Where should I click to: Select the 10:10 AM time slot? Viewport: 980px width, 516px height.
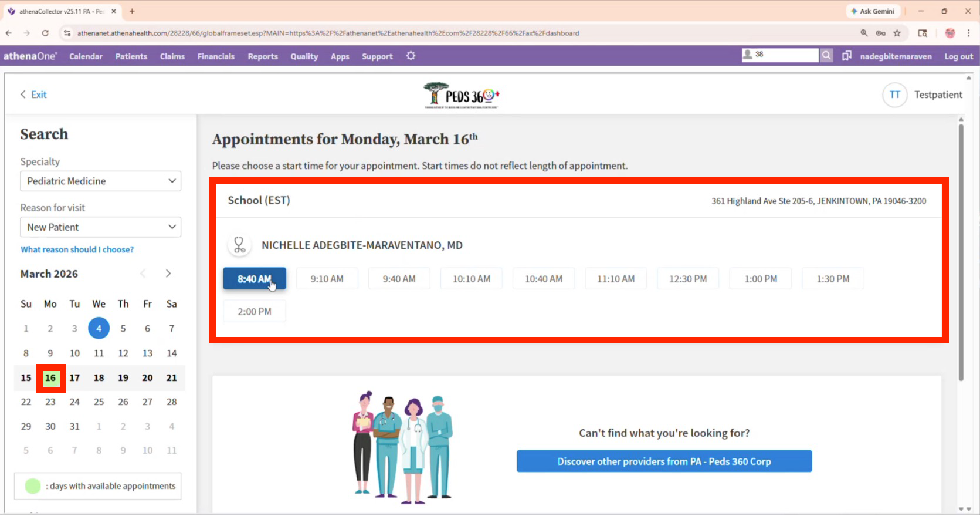coord(472,279)
